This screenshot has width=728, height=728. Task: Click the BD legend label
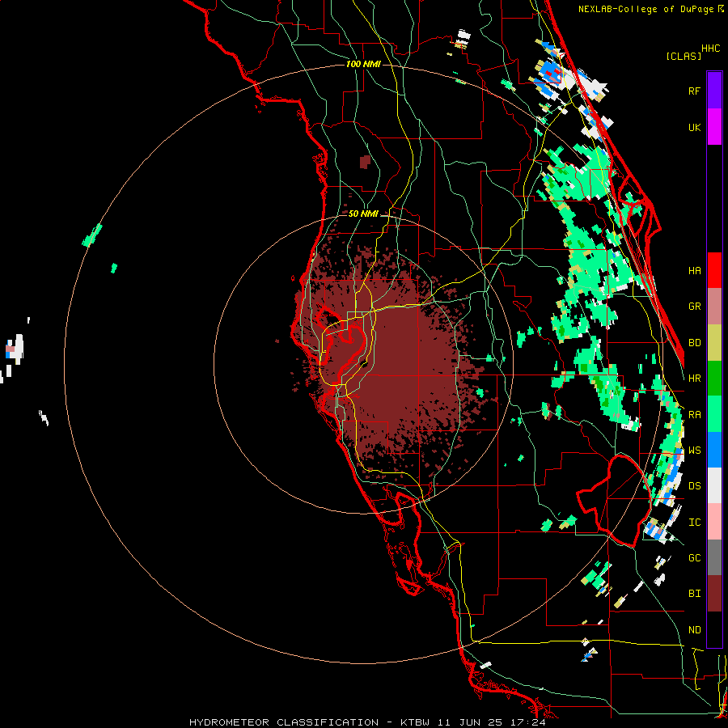(694, 343)
